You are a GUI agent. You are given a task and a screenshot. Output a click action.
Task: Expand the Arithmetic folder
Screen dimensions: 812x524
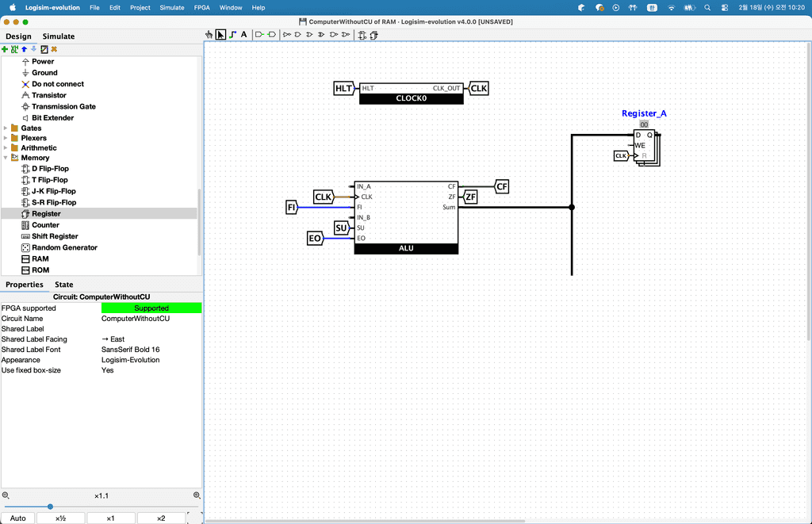[6, 148]
